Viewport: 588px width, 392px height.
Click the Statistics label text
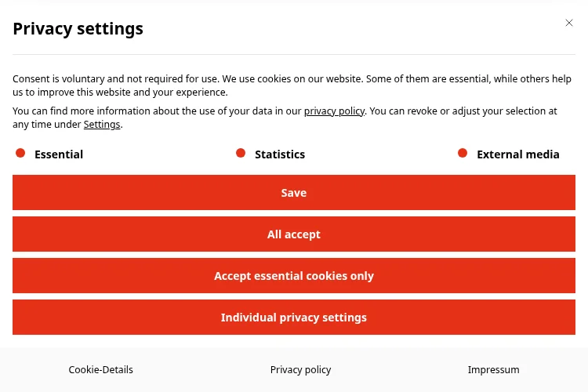(280, 154)
